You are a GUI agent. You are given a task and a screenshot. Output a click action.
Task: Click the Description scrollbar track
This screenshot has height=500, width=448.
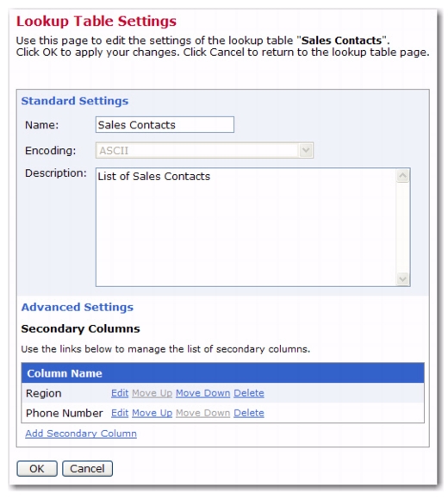point(402,228)
